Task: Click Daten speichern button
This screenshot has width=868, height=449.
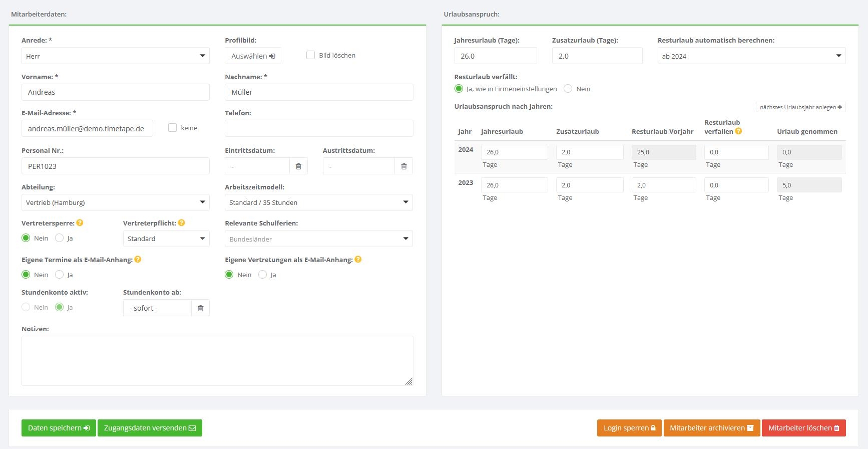Action: [x=59, y=428]
